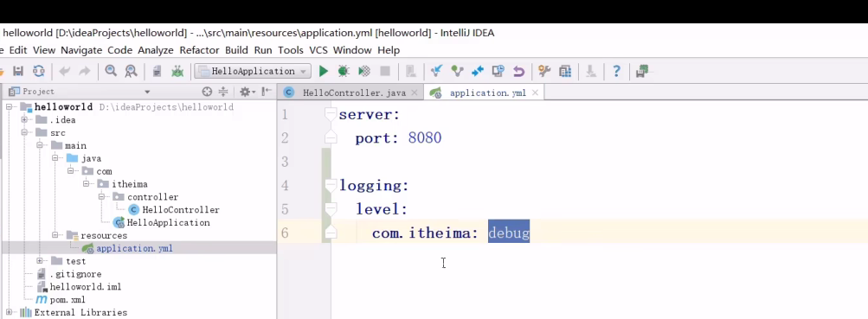Click the Synchronize toolbar icon
Screen dimensions: 868x319
38,71
